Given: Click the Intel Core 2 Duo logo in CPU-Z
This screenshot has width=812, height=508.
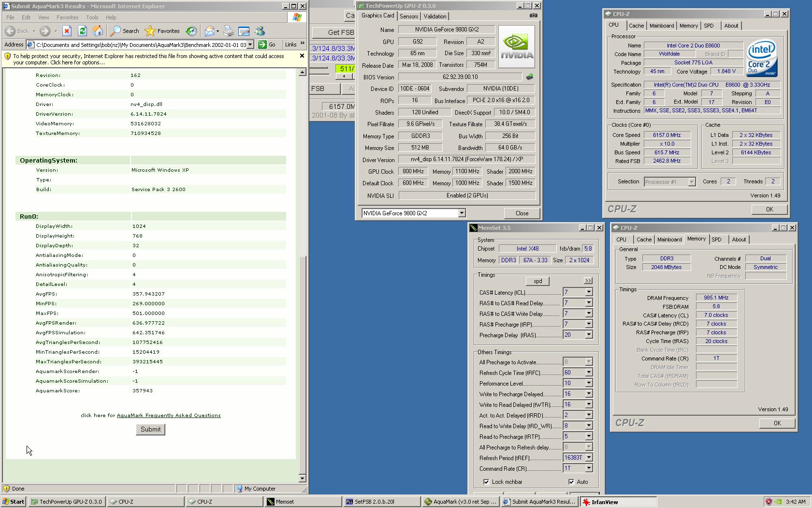Looking at the screenshot, I should (762, 58).
